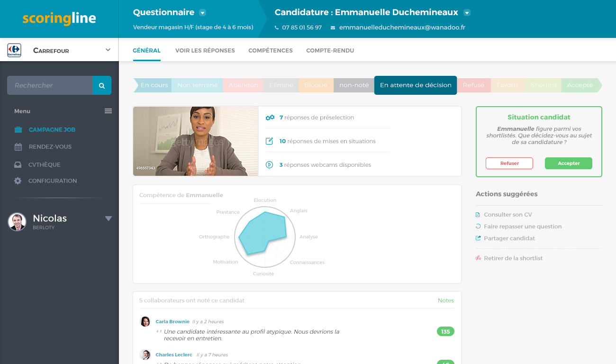The image size is (616, 364).
Task: Click the play icon for webcam answers
Action: [270, 165]
